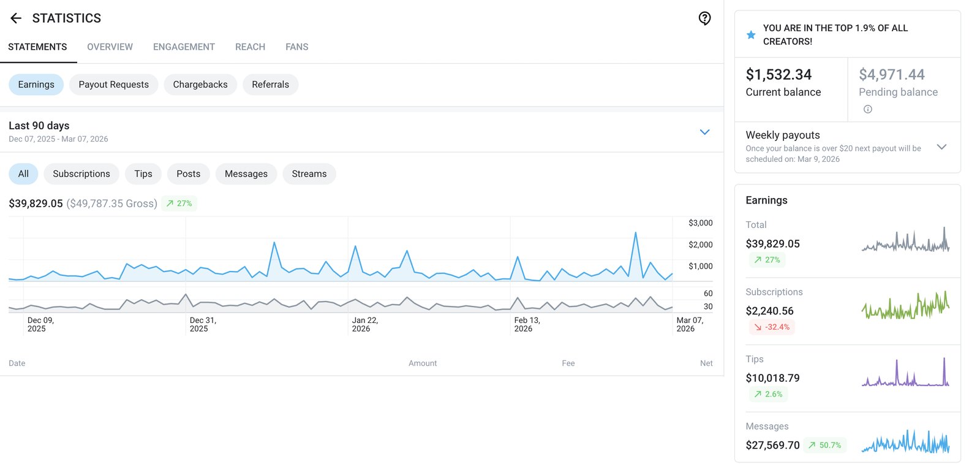Click the $39,829.05 net total above chart
Screen dimensions: 980x464
point(36,203)
